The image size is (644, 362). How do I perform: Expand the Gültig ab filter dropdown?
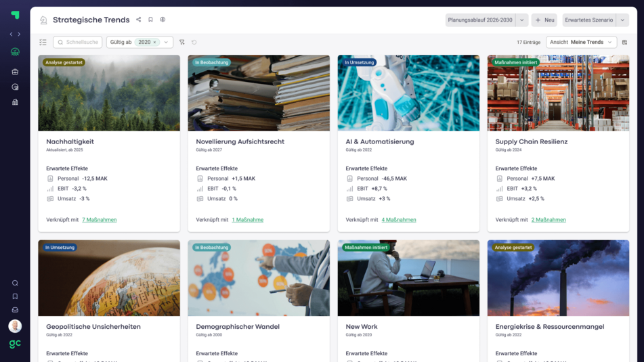(x=166, y=42)
